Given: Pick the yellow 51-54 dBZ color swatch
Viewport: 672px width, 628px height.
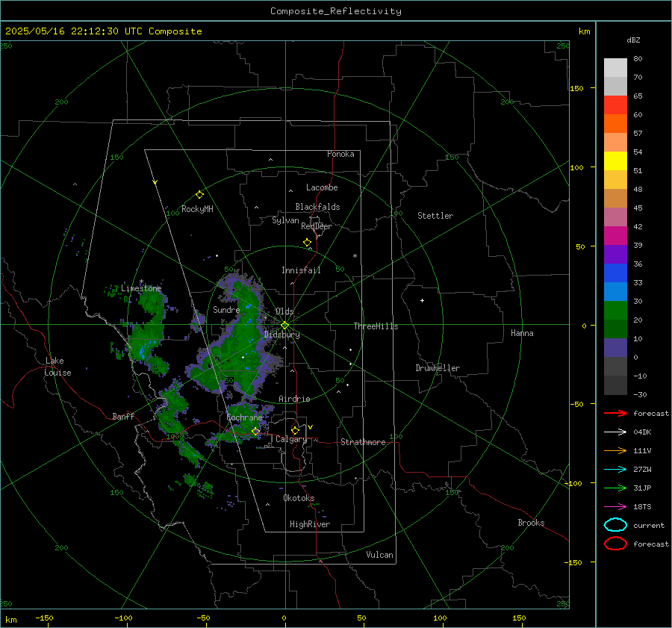Looking at the screenshot, I should coord(615,161).
